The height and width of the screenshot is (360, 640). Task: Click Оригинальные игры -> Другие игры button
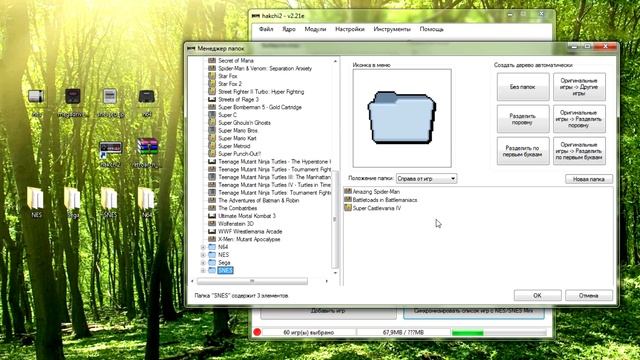(x=579, y=87)
